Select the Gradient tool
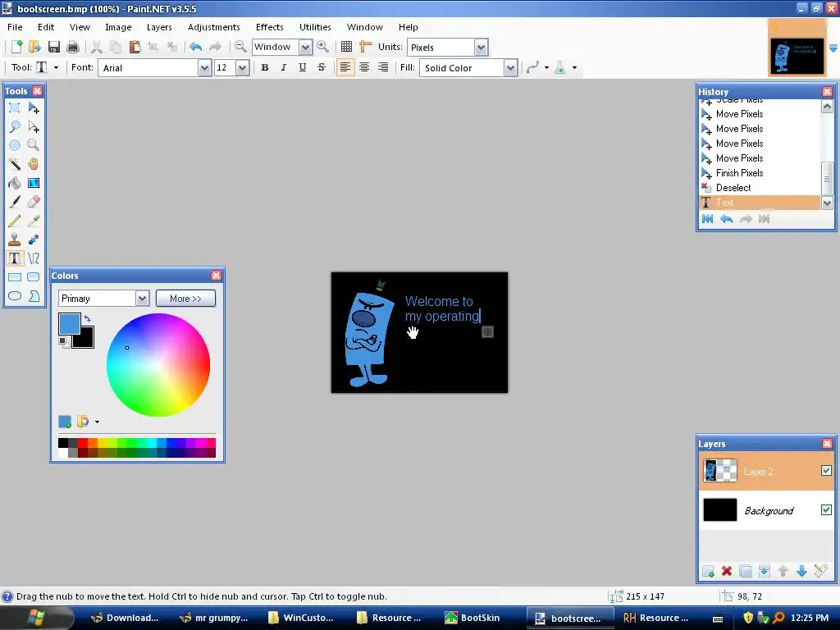Viewport: 840px width, 630px height. pyautogui.click(x=33, y=183)
